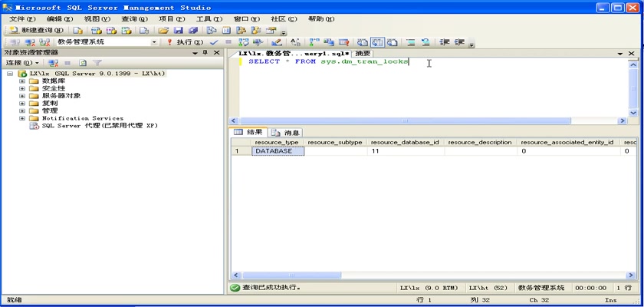This screenshot has height=307, width=644.
Task: Select the SQL Server 代理 node
Action: (x=100, y=126)
